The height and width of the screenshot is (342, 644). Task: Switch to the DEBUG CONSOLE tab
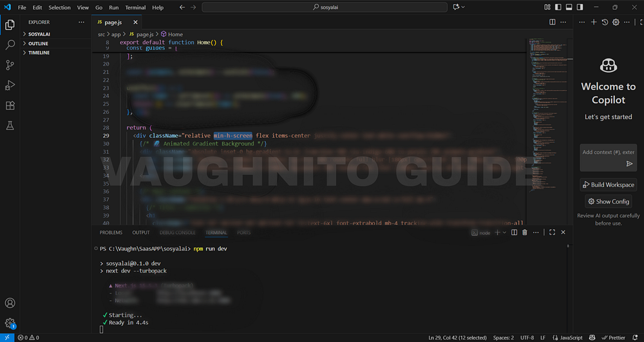[x=178, y=233]
